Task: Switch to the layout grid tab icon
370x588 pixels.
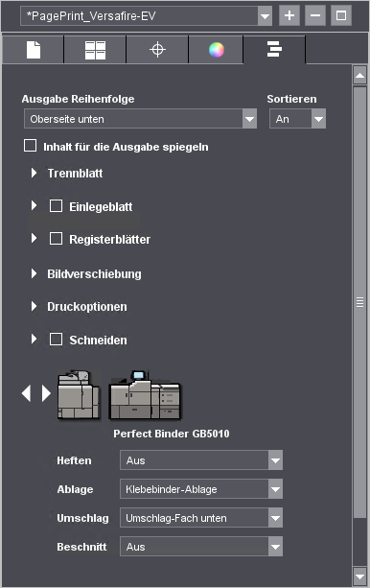Action: (x=95, y=50)
